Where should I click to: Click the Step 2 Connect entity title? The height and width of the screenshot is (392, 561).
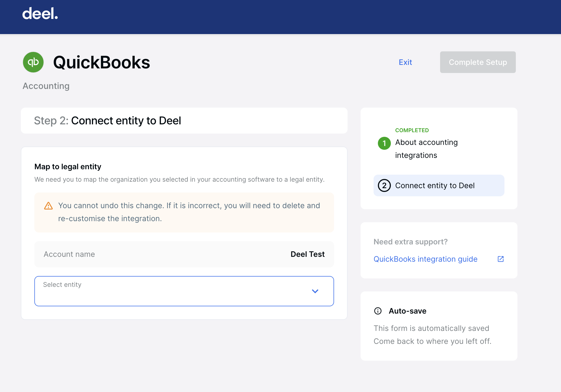coord(107,121)
